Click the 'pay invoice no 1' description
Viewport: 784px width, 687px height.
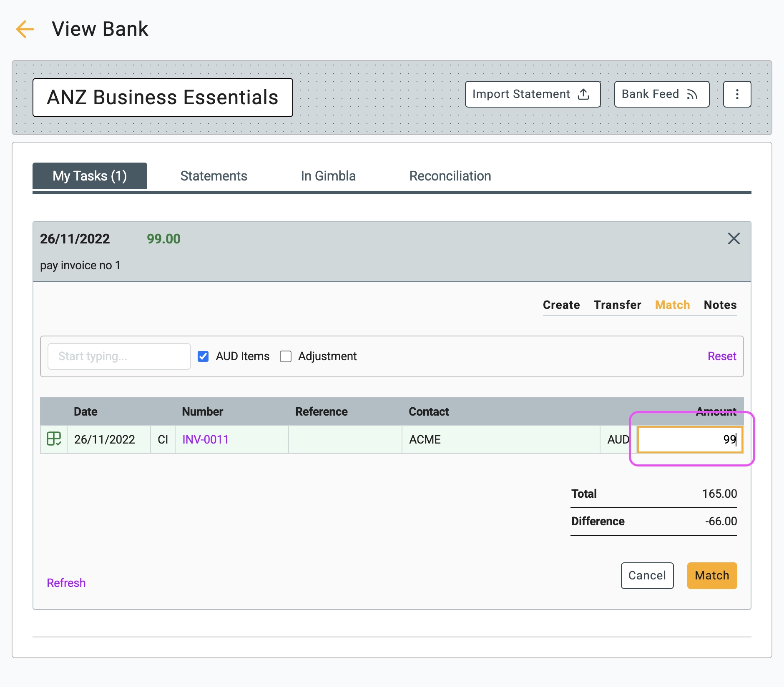(80, 266)
